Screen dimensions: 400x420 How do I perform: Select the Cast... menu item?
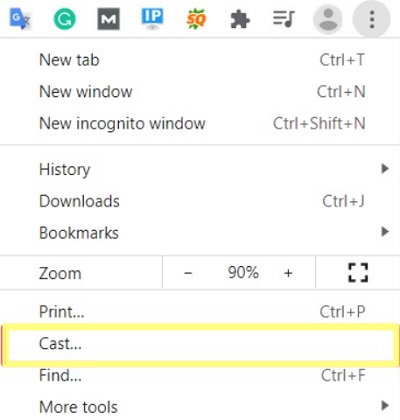click(x=200, y=343)
